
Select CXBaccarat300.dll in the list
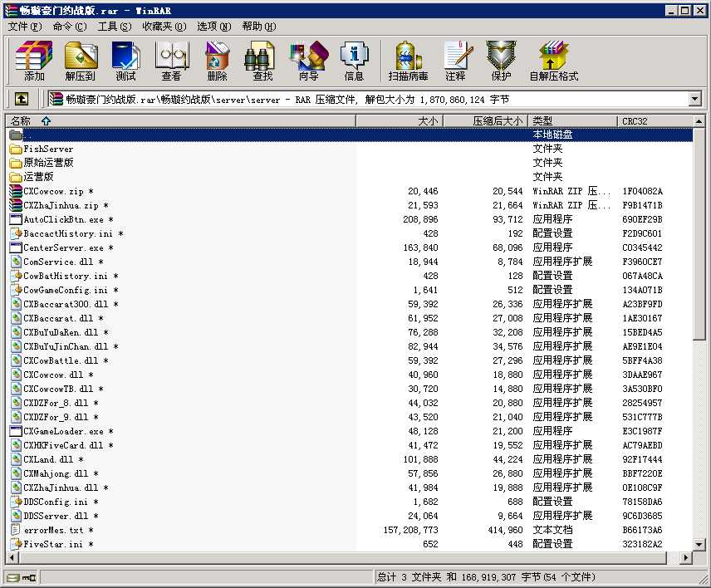(349, 304)
